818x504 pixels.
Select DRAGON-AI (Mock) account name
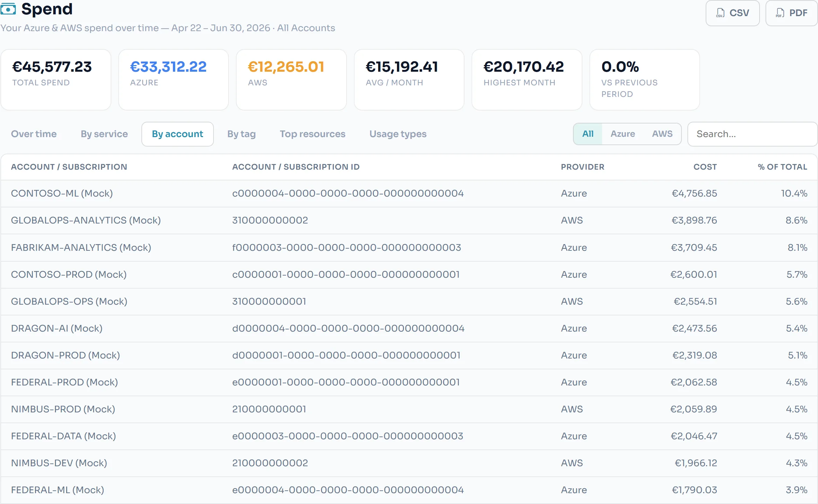point(57,328)
